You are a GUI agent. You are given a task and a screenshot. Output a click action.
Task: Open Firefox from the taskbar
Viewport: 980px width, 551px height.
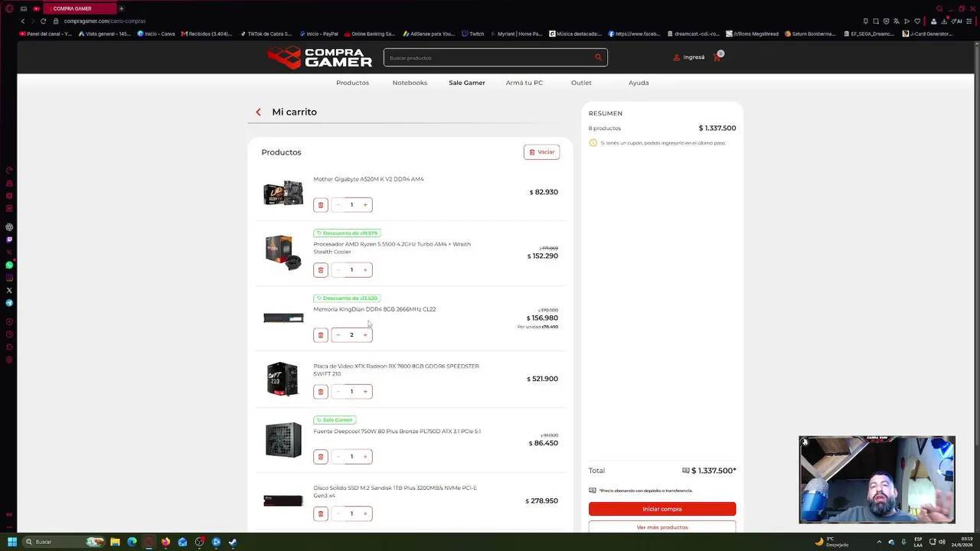coord(165,542)
